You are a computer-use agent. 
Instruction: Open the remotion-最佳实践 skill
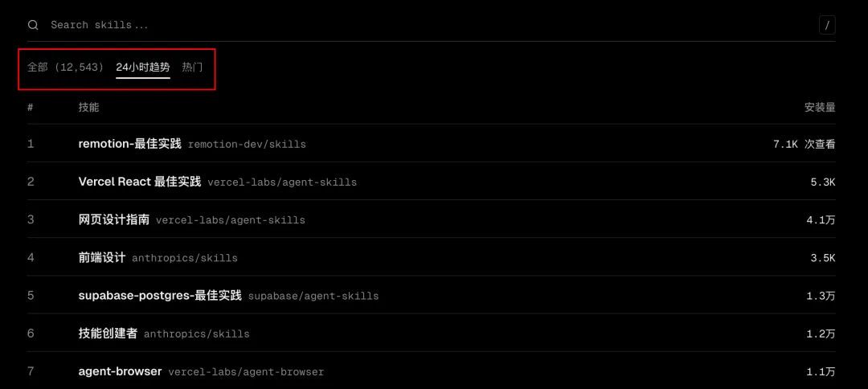(x=129, y=144)
